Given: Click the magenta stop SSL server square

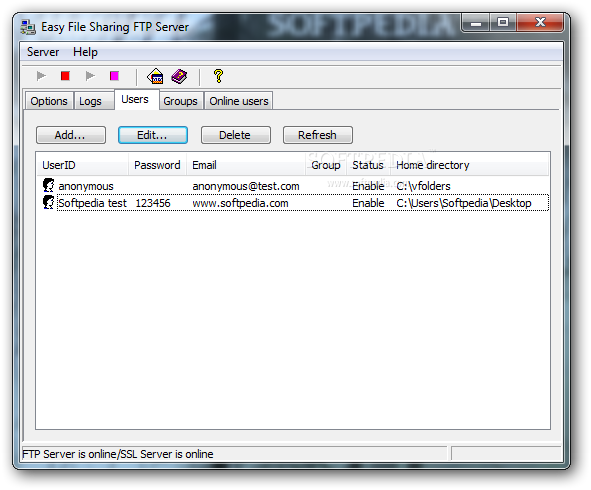Looking at the screenshot, I should pyautogui.click(x=114, y=76).
